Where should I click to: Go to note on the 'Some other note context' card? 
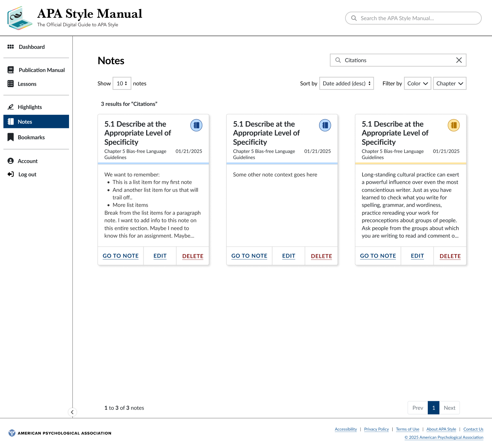[249, 256]
